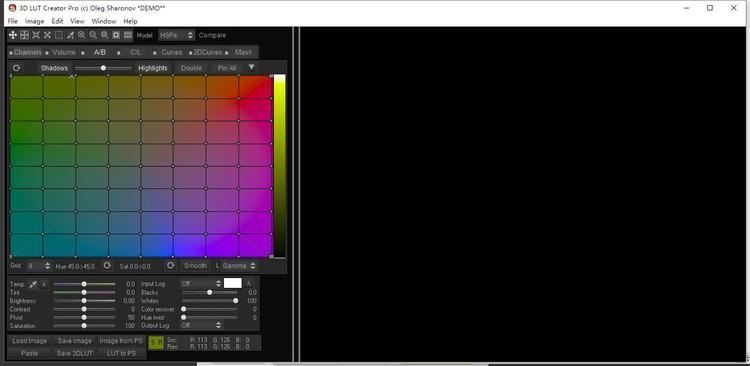Click the Shadows/Highlights slider handle

click(103, 68)
